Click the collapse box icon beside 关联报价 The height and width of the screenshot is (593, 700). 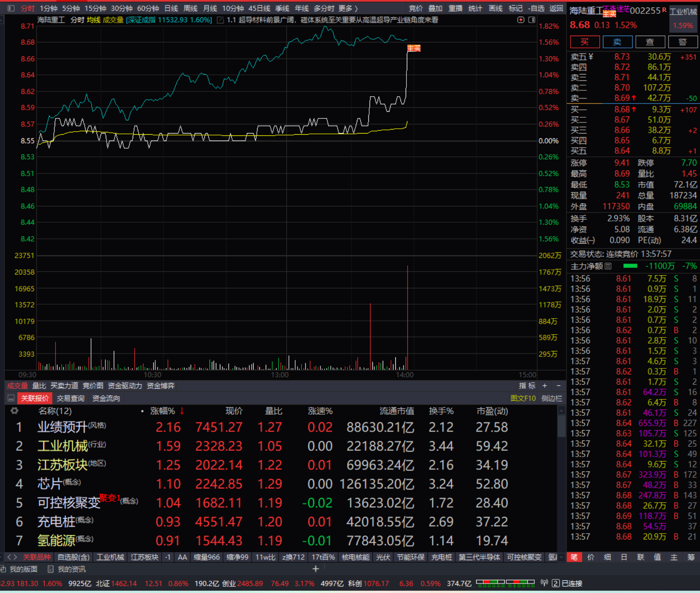coord(11,398)
